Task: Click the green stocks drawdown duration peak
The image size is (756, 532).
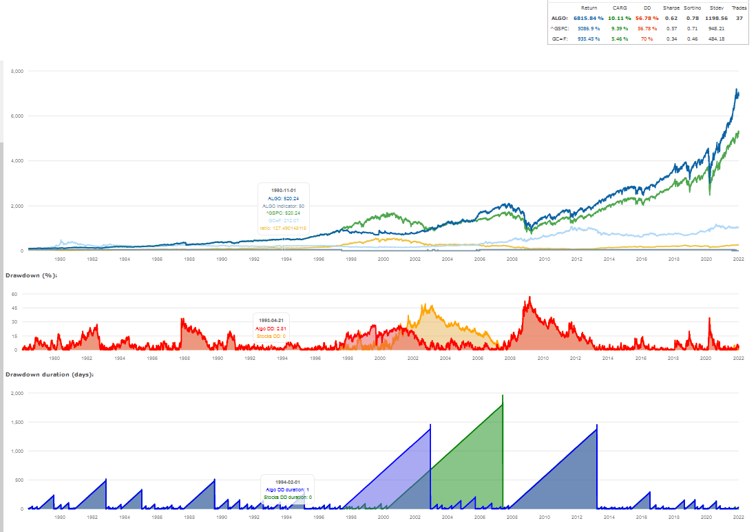Action: click(x=503, y=396)
